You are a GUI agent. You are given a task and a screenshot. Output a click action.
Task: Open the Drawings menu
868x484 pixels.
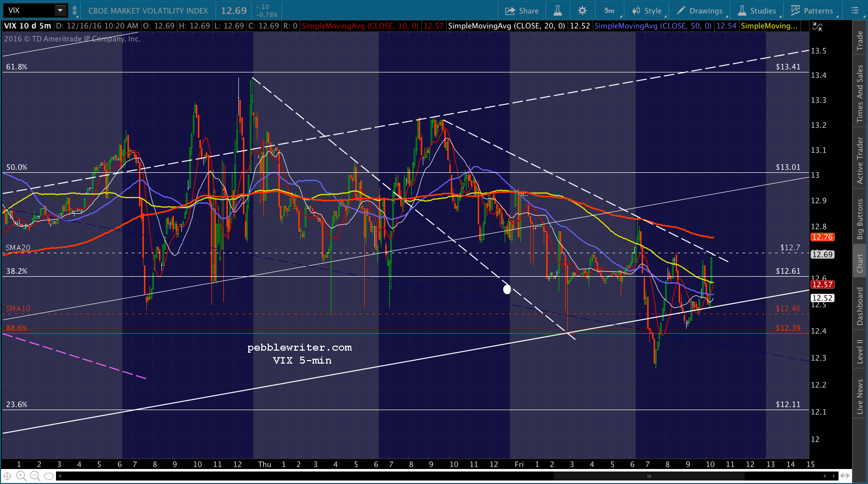tap(700, 10)
